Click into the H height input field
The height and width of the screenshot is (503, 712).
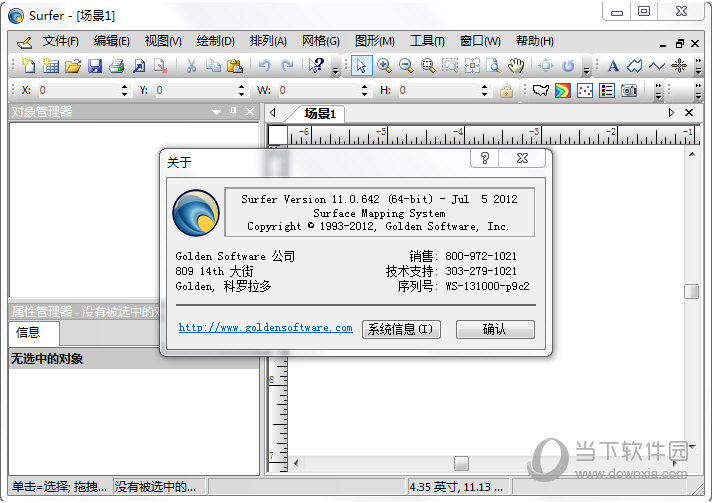[x=439, y=90]
